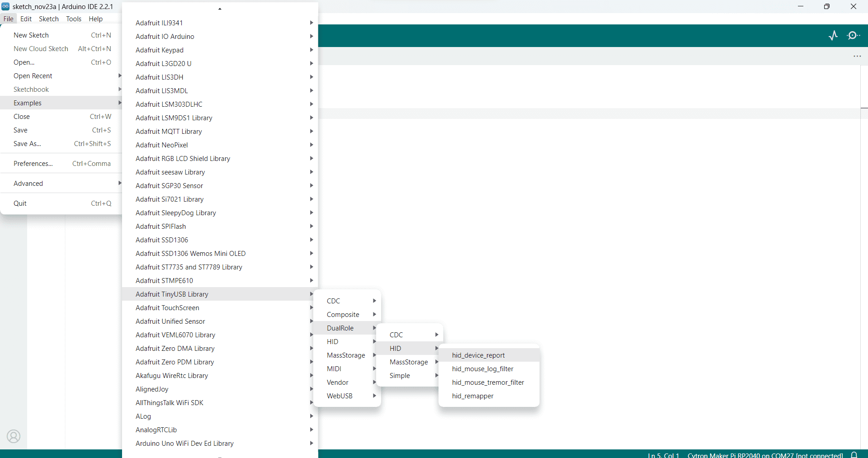868x458 pixels.
Task: Open the Sketch menu
Action: (49, 19)
